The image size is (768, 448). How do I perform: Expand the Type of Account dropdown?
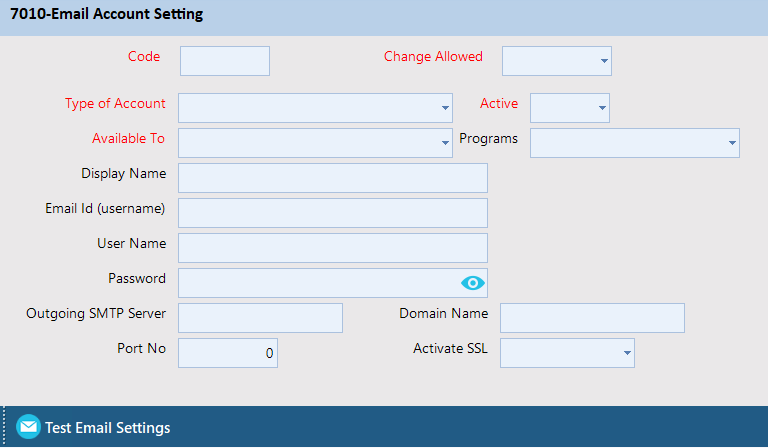[x=315, y=108]
